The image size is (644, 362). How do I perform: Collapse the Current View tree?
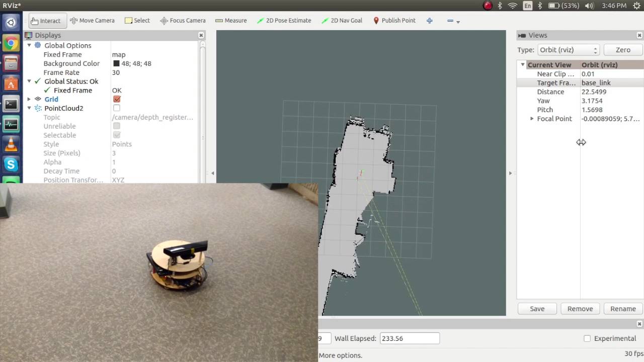pos(523,65)
